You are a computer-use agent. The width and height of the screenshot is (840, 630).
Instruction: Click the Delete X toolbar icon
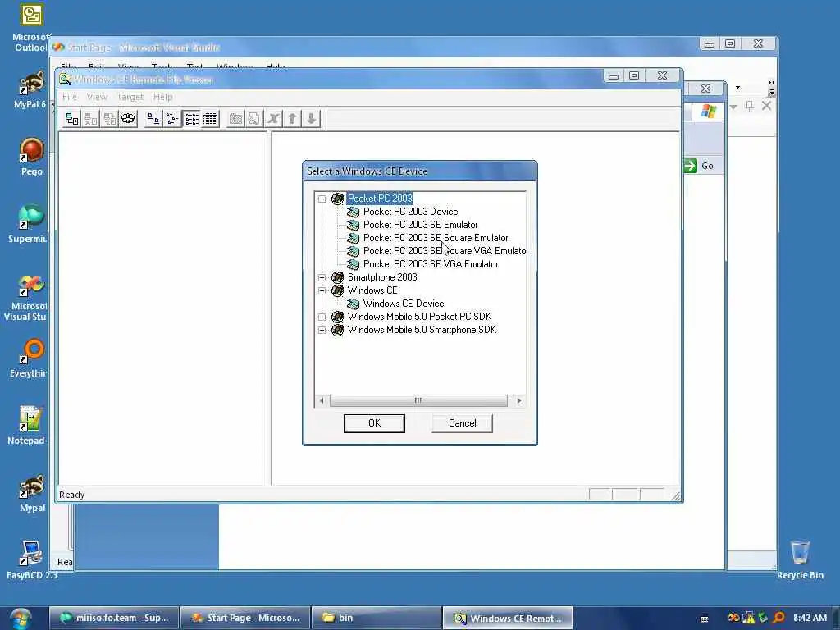[x=273, y=118]
